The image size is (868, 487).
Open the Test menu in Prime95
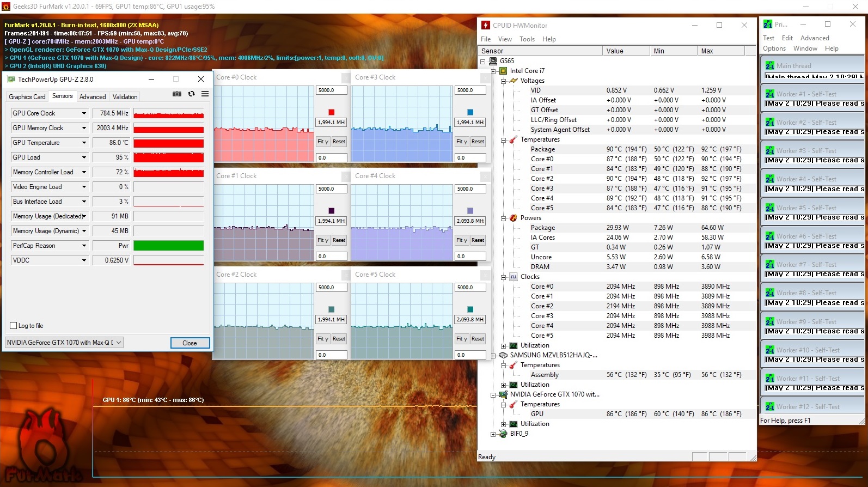point(768,38)
